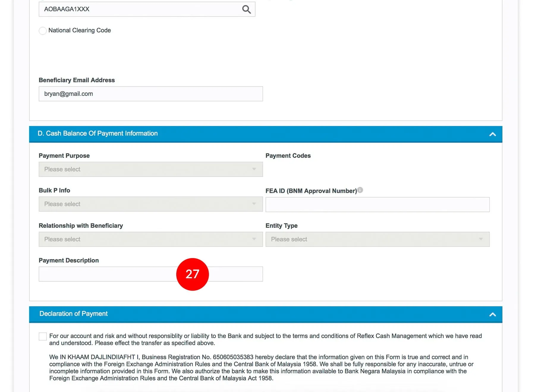Click the Declaration of Payment header title
Screen dimensions: 535x392
[73, 314]
